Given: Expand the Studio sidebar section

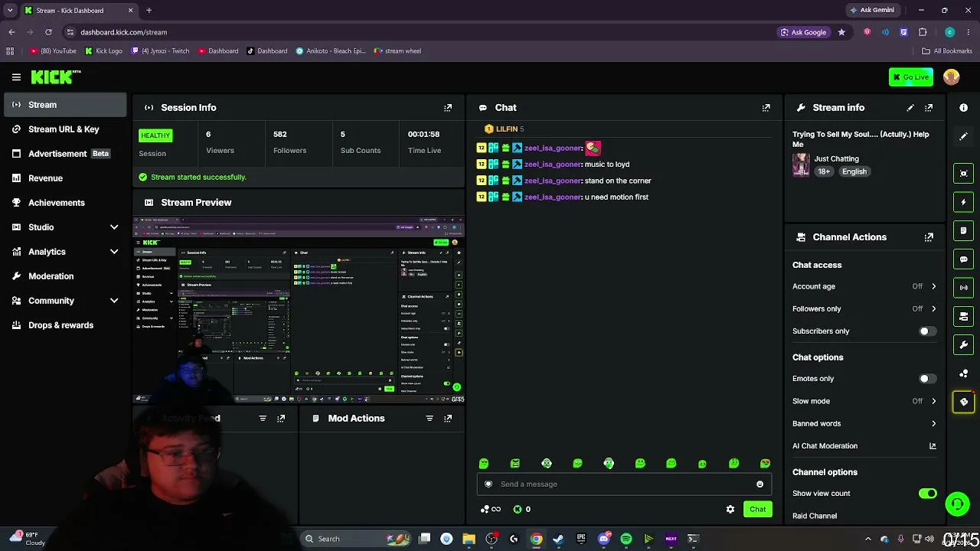Looking at the screenshot, I should [114, 227].
